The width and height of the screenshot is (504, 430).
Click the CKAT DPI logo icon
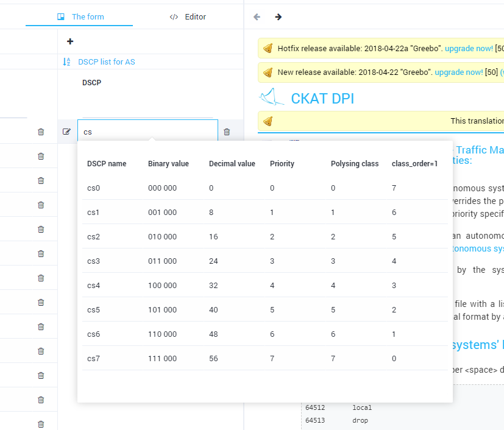(x=272, y=97)
